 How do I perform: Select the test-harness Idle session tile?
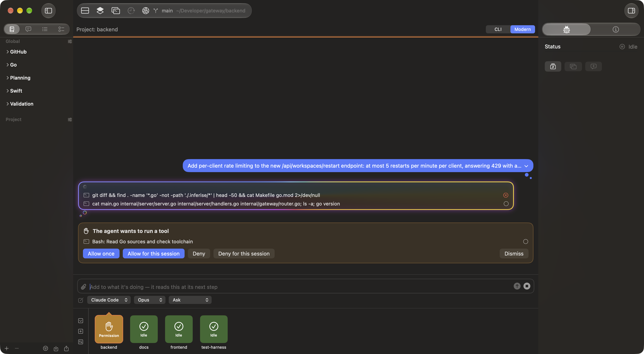coord(214,329)
